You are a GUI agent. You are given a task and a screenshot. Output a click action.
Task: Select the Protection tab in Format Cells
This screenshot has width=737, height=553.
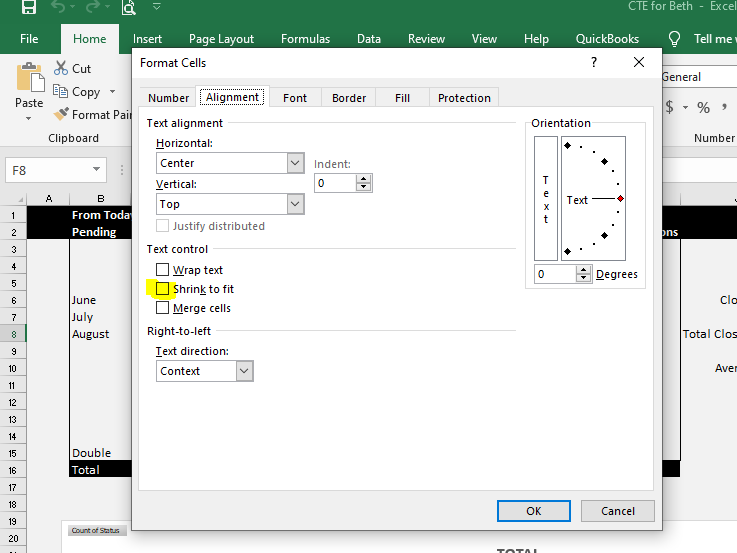pyautogui.click(x=464, y=98)
